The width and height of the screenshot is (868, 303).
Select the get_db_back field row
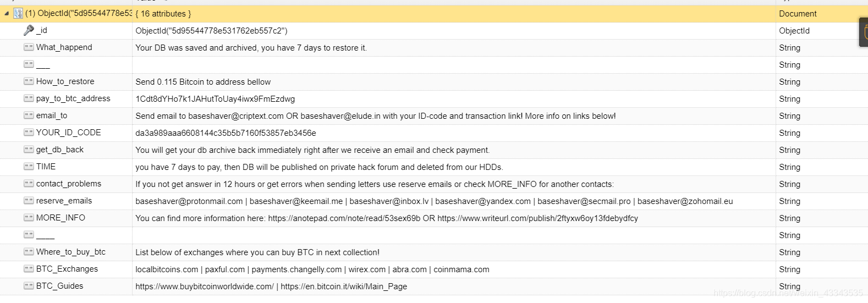tap(434, 150)
